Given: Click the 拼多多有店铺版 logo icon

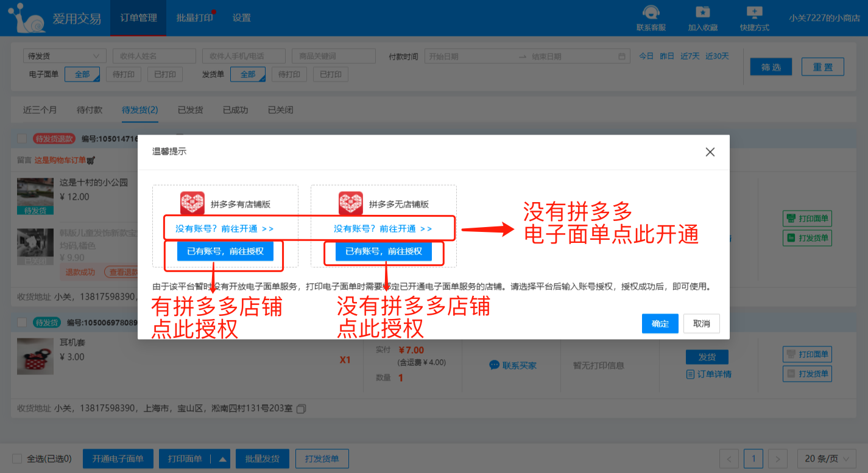Looking at the screenshot, I should coord(192,204).
